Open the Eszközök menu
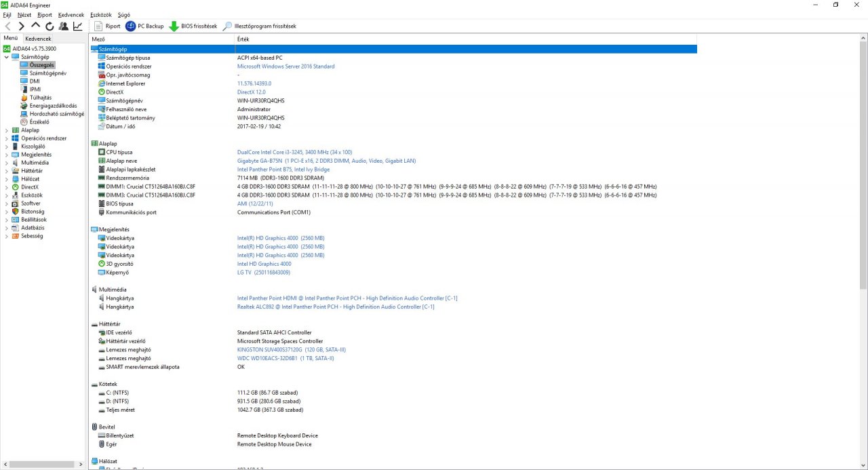868x470 pixels. 101,14
